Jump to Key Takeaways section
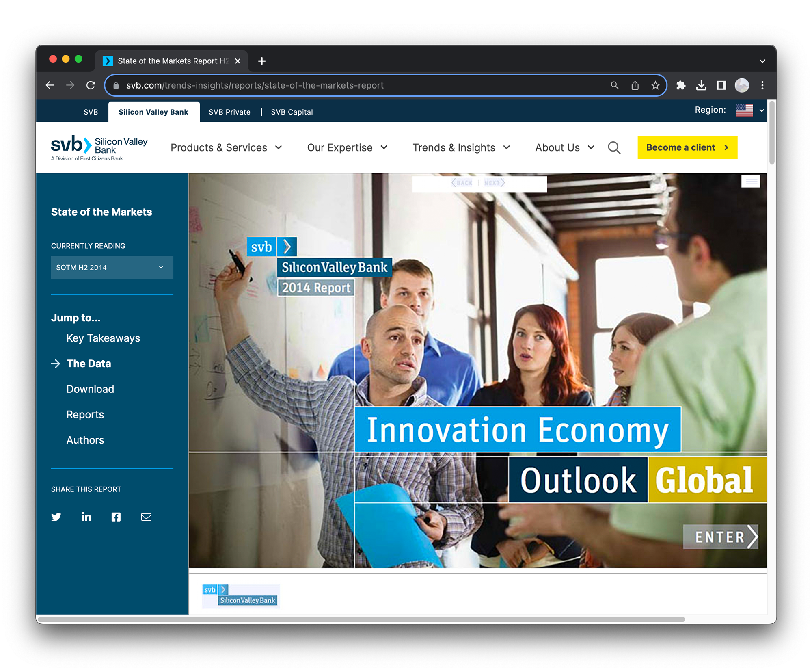 [x=103, y=338]
